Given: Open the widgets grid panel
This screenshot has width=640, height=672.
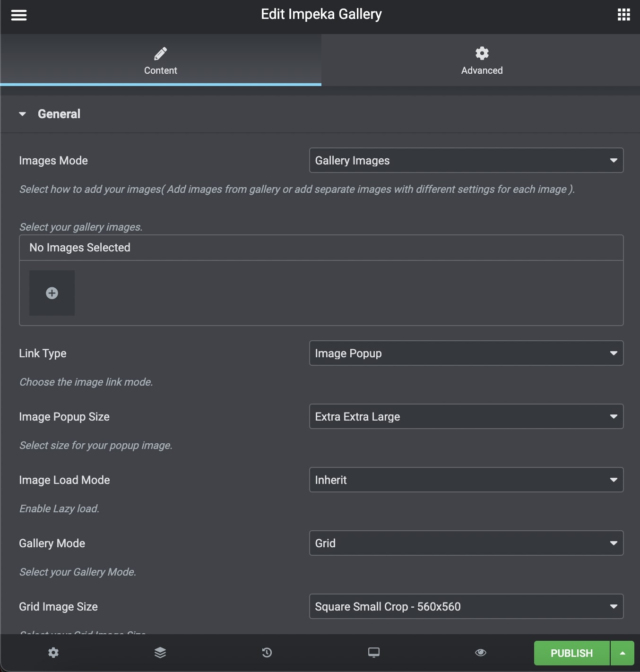Looking at the screenshot, I should click(623, 15).
